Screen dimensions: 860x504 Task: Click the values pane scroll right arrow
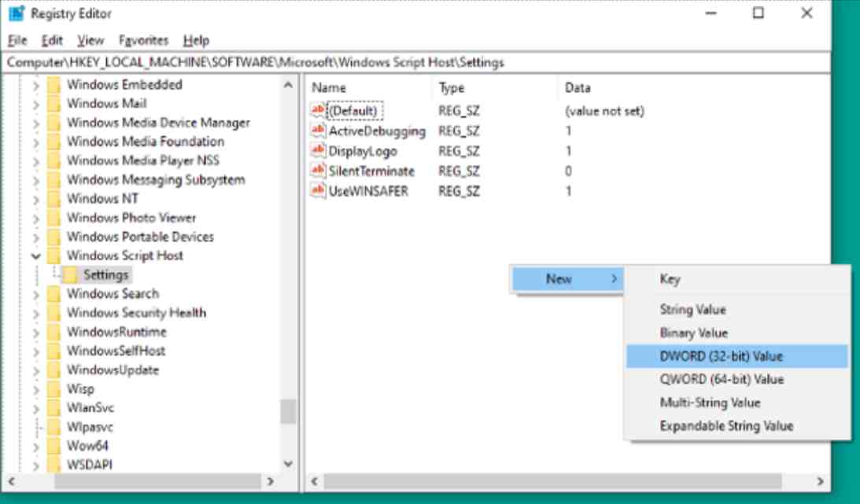pyautogui.click(x=821, y=481)
